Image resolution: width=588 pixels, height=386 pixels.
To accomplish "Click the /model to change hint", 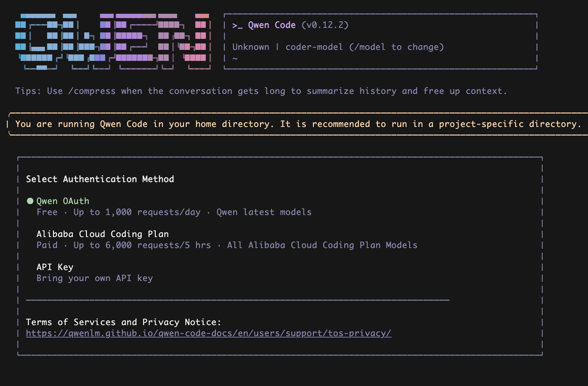I will pos(396,47).
